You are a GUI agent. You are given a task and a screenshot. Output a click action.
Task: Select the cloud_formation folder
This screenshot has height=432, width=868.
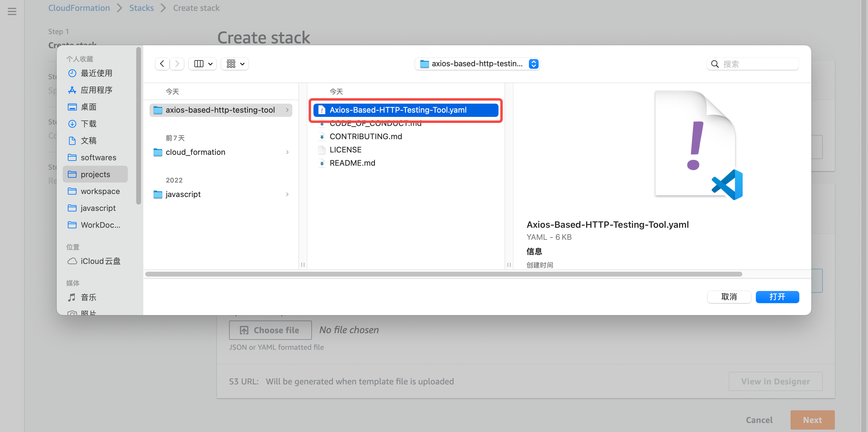[221, 152]
